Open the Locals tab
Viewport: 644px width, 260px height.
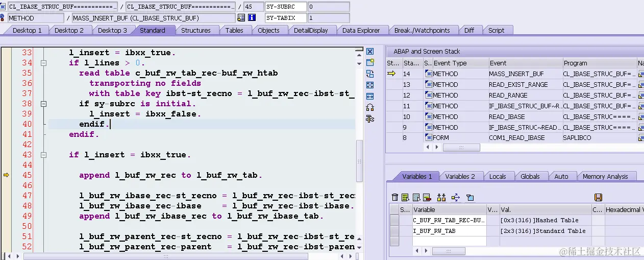[498, 176]
